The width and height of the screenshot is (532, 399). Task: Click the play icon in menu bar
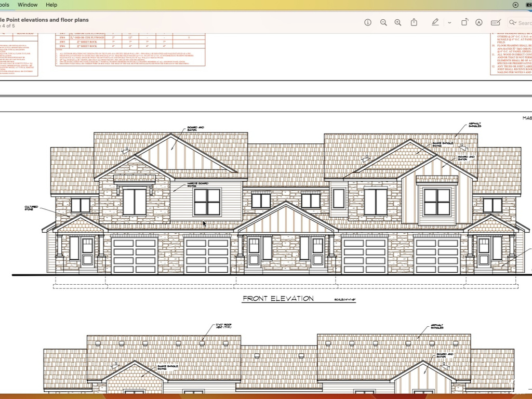click(515, 5)
